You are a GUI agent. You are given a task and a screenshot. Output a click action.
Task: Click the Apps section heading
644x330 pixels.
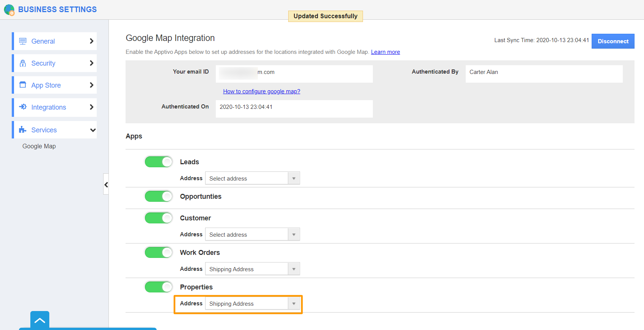pyautogui.click(x=134, y=136)
